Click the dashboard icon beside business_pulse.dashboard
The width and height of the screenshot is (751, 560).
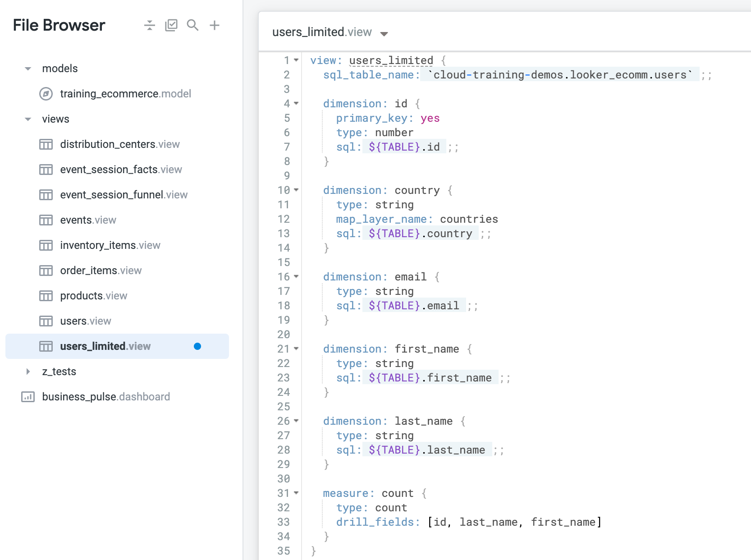[28, 397]
